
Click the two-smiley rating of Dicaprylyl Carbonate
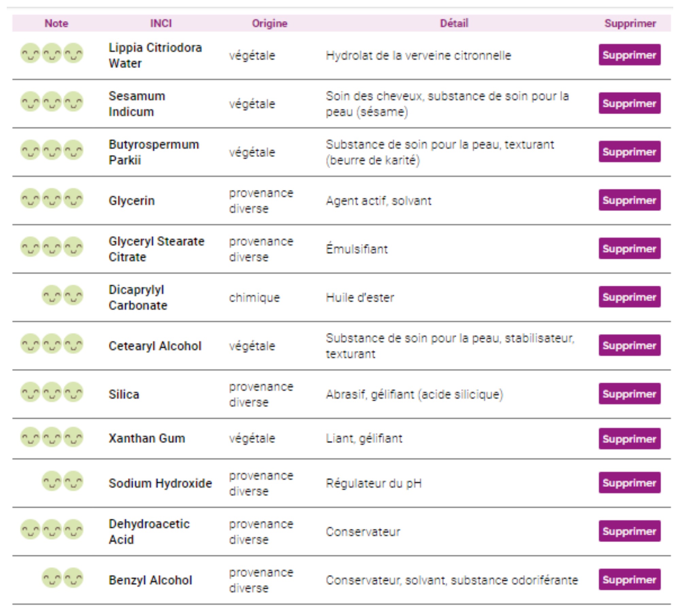click(x=63, y=295)
